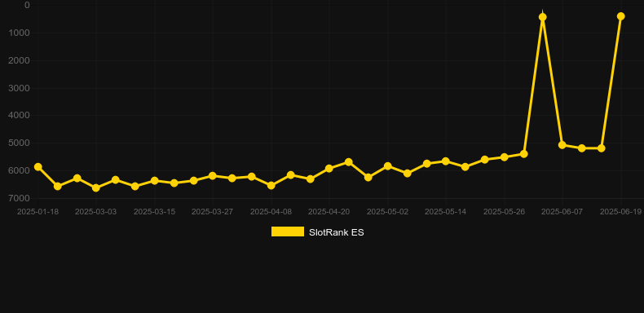Select the data point above 2025-05-26
The image size is (644, 313).
505,157
